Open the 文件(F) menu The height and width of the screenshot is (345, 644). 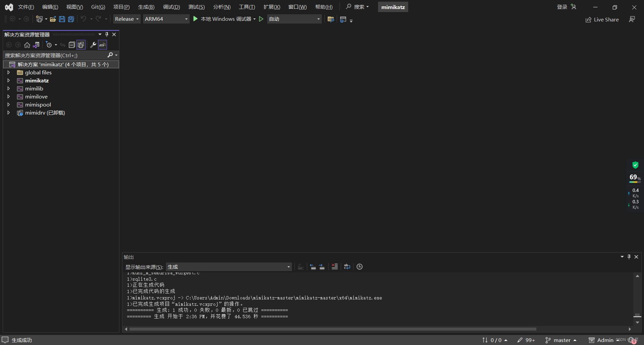coord(26,7)
